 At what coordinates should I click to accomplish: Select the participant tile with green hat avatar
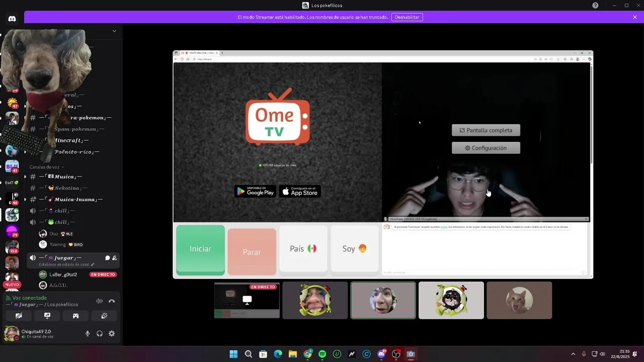(315, 300)
